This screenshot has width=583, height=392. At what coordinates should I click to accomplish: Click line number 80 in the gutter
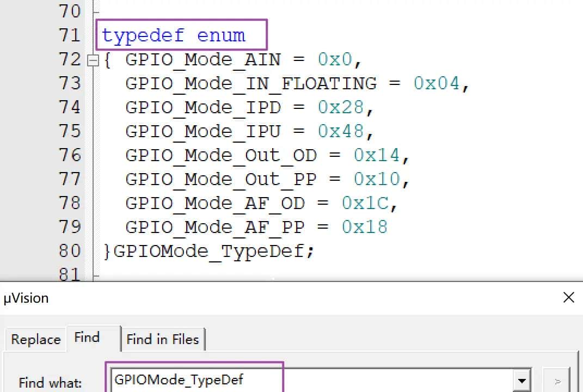click(70, 250)
